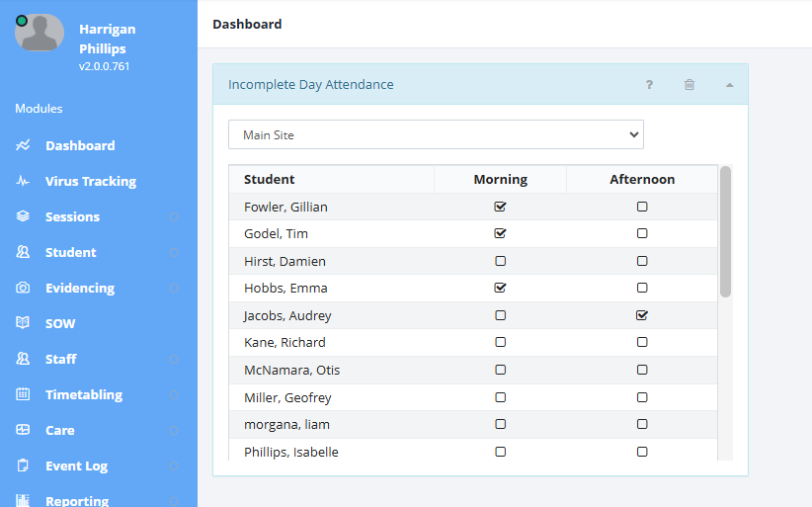
Task: Check Afternoon for Godel, Tim
Action: click(x=642, y=233)
